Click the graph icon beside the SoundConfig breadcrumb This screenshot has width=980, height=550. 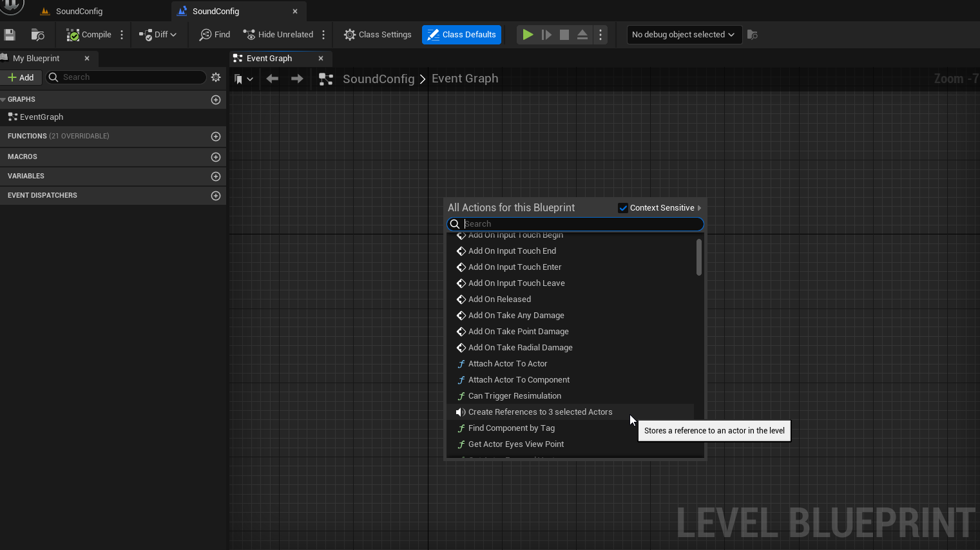[x=326, y=79]
